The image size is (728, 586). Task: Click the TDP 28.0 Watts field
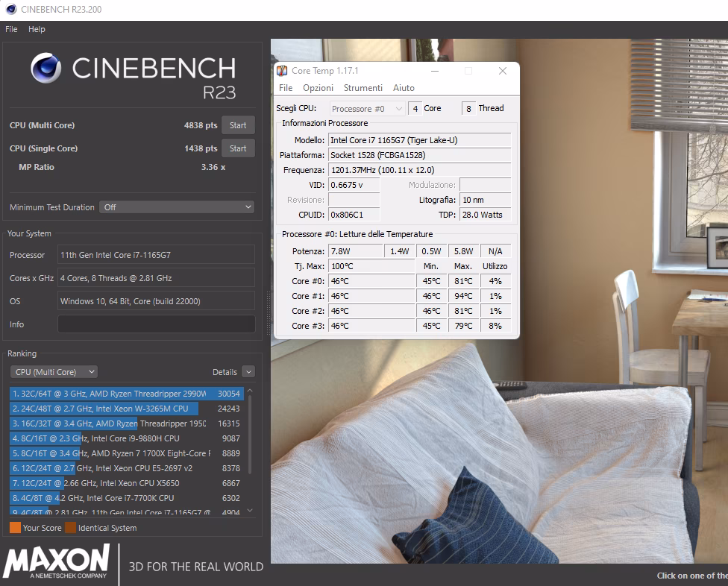[485, 215]
